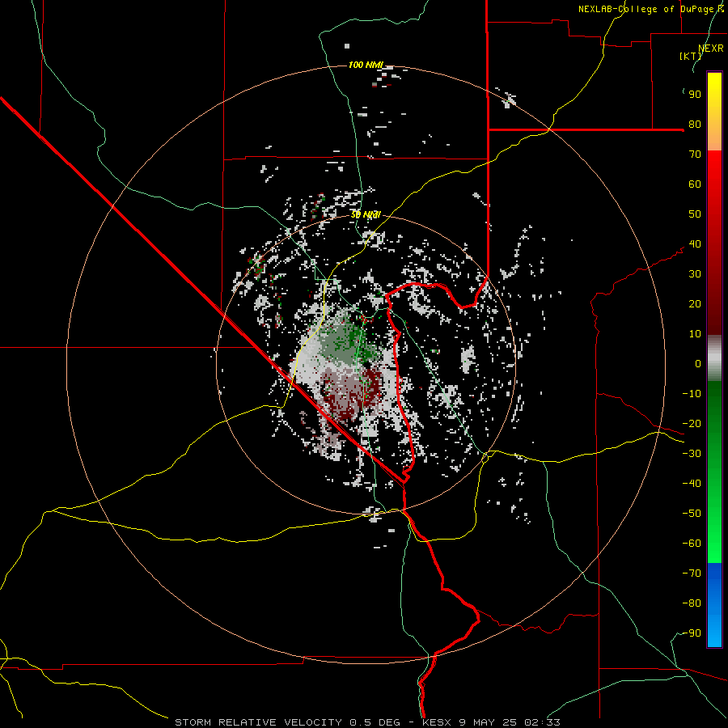Click the 70 value on the velocity scale
Viewport: 728px width, 728px height.
coord(695,154)
